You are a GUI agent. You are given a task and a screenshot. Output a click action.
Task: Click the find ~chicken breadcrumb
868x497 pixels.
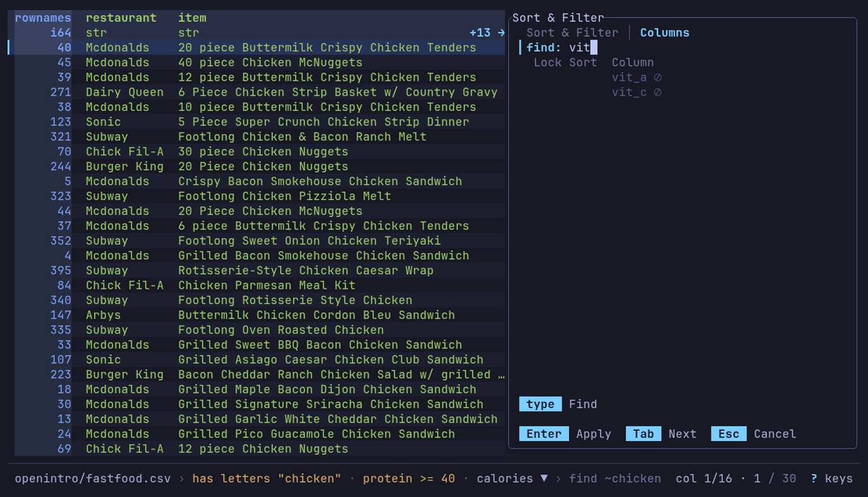(615, 479)
